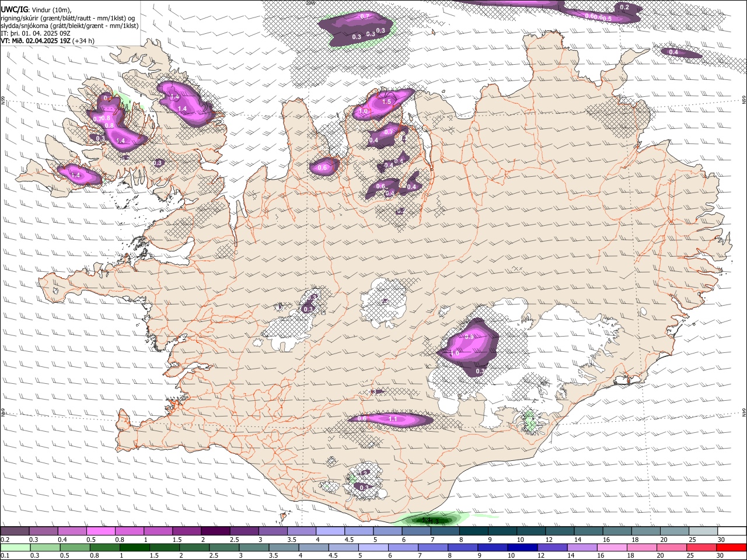Click the dark navy swatch between 9 and 10 on rain scale
The image size is (747, 560).
[522, 548]
